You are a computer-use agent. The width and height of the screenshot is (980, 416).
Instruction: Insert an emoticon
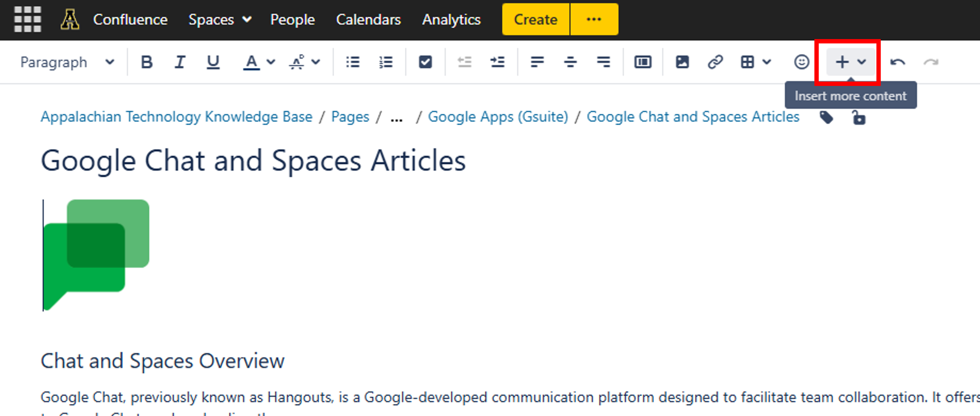pos(802,62)
